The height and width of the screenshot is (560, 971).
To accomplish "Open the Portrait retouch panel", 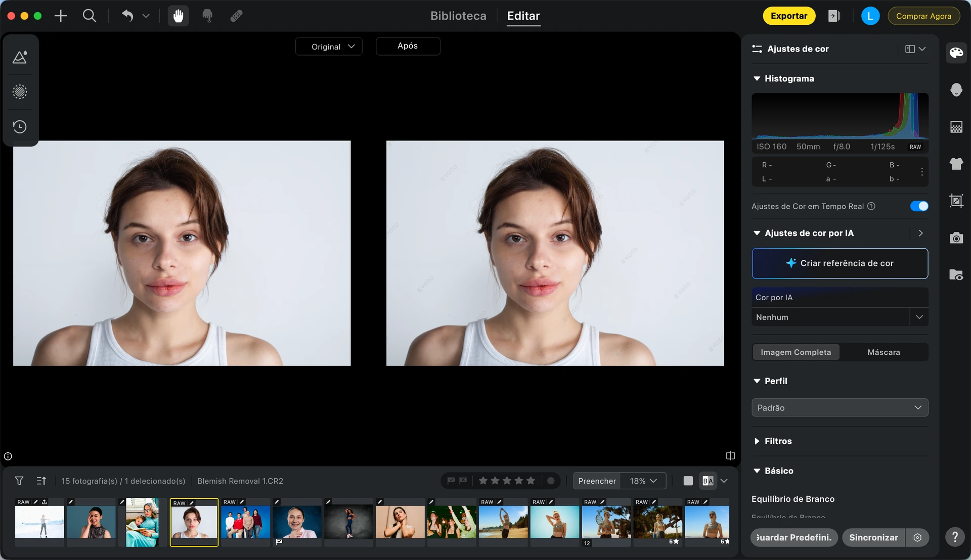I will 956,89.
